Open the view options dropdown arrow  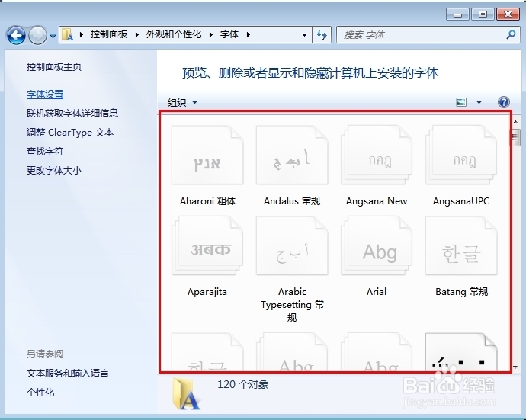[479, 102]
